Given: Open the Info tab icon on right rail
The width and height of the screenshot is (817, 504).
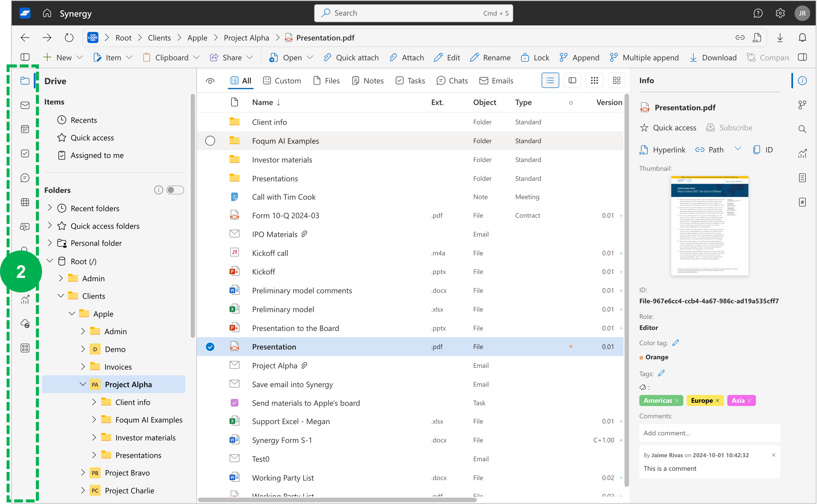Looking at the screenshot, I should coord(802,81).
